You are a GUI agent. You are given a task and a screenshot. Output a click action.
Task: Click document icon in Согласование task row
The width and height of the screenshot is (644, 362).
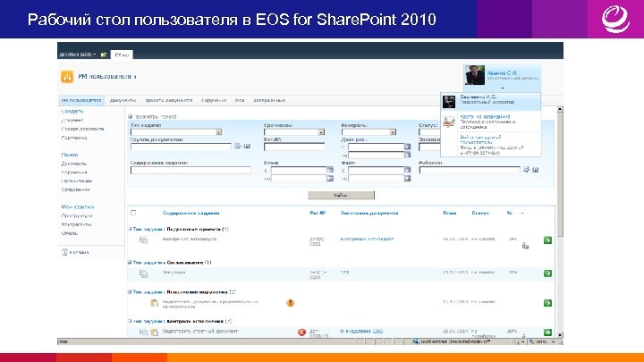click(x=143, y=274)
